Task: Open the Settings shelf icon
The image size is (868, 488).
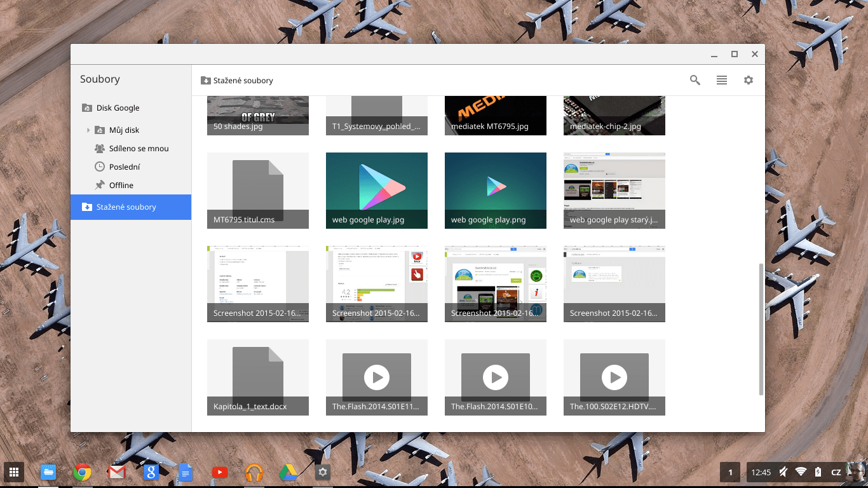Action: 323,472
